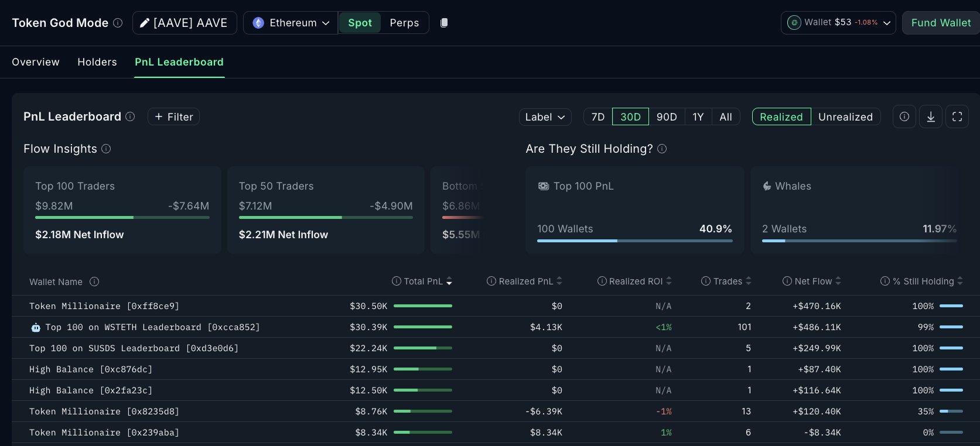Add a filter with the Filter button
The height and width of the screenshot is (446, 980).
point(173,116)
